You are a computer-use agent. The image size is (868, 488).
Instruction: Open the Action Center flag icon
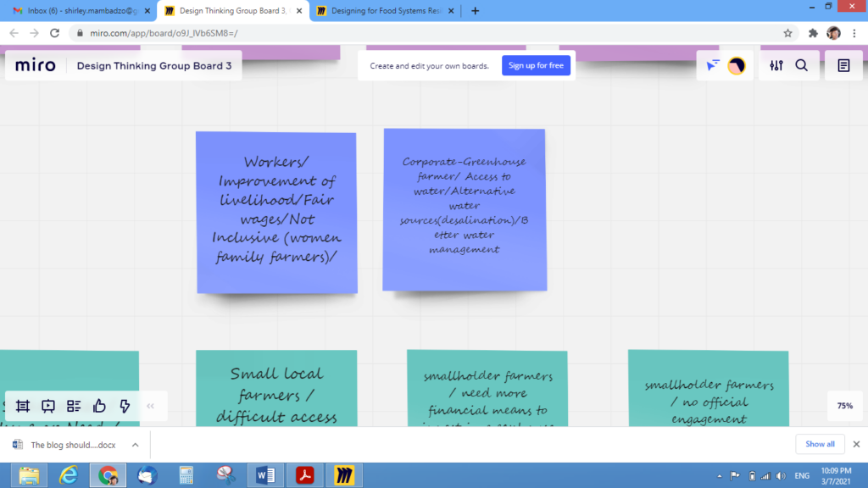coord(735,476)
